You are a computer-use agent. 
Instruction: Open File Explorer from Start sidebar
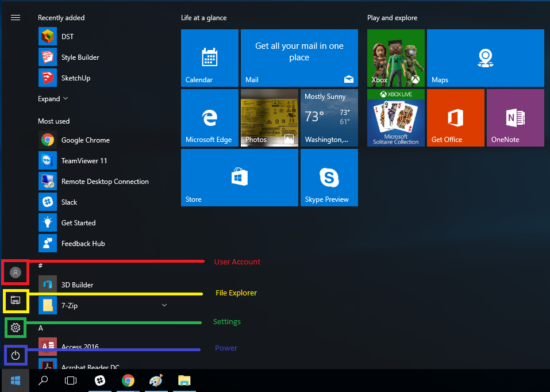click(15, 301)
